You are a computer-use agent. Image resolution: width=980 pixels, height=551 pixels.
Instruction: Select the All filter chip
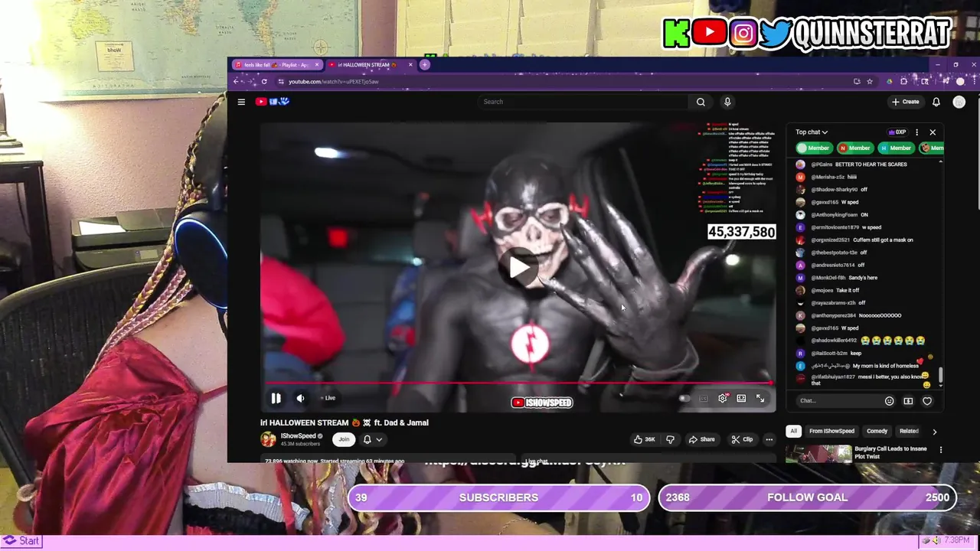793,431
